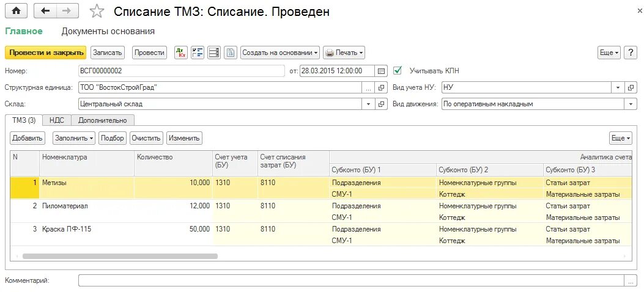Viewport: 644px width, 292px height.
Task: Click the Провести и закрыть button
Action: click(x=46, y=53)
